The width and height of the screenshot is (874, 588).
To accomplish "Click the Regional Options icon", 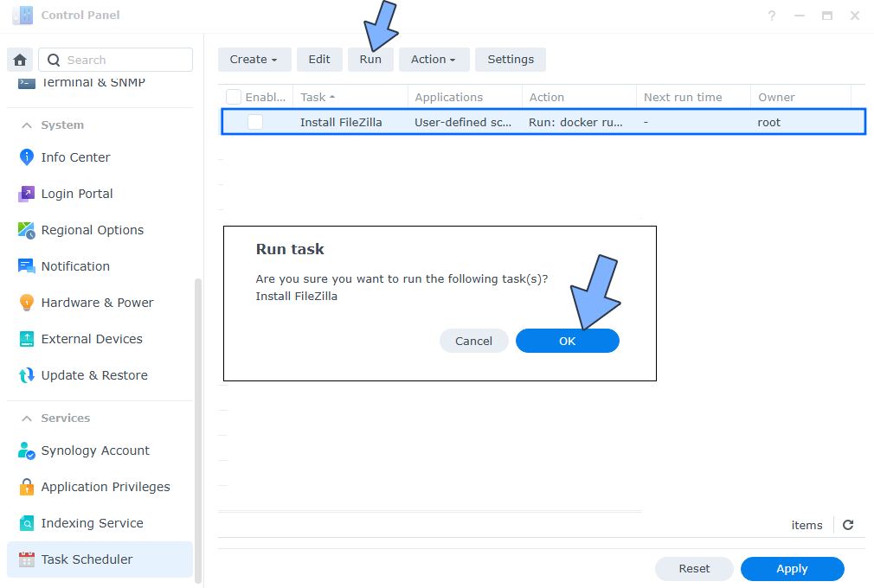I will point(26,230).
